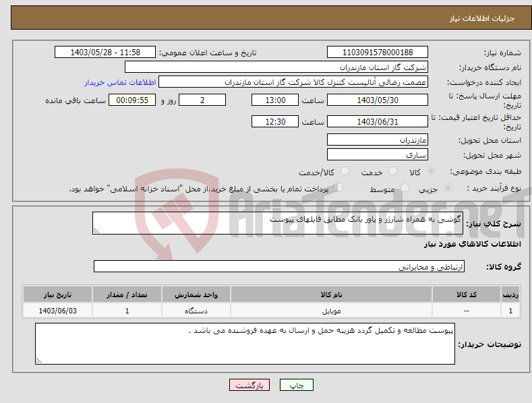Click the delivery city field ساری
Screen dimensions: 532x403
coord(378,155)
